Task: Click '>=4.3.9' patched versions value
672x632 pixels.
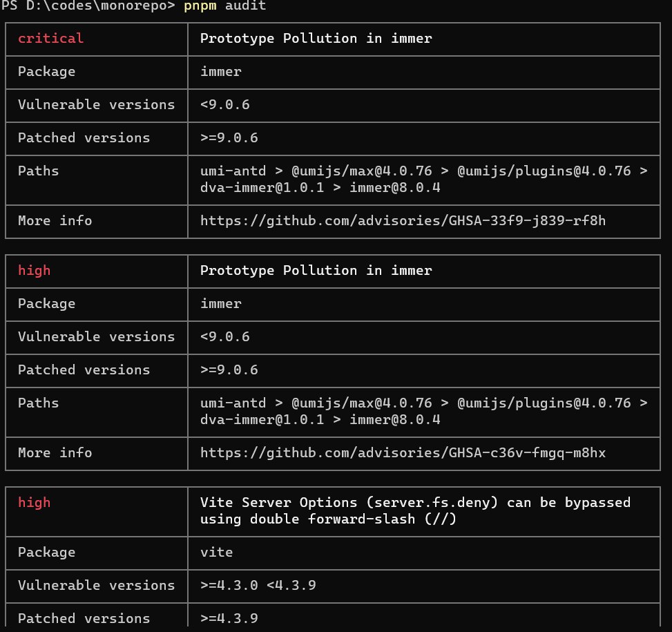Action: click(x=229, y=619)
